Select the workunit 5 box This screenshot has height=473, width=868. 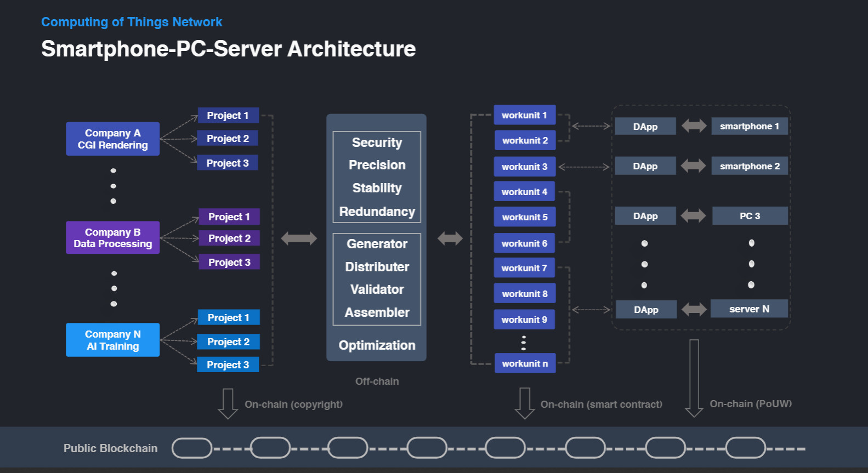[x=525, y=217]
